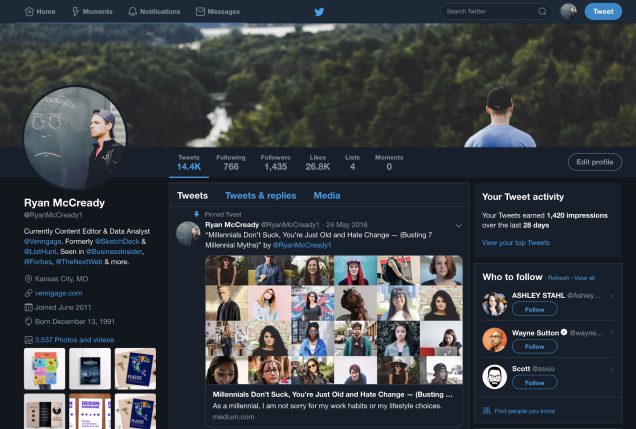Screen dimensions: 636x429
Task: Click the search magnifier icon
Action: point(542,11)
